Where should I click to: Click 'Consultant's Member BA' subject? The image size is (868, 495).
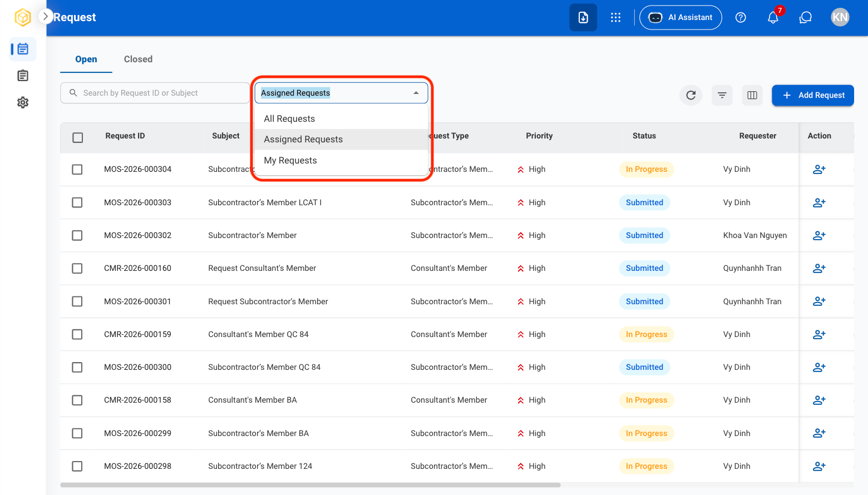tap(253, 400)
